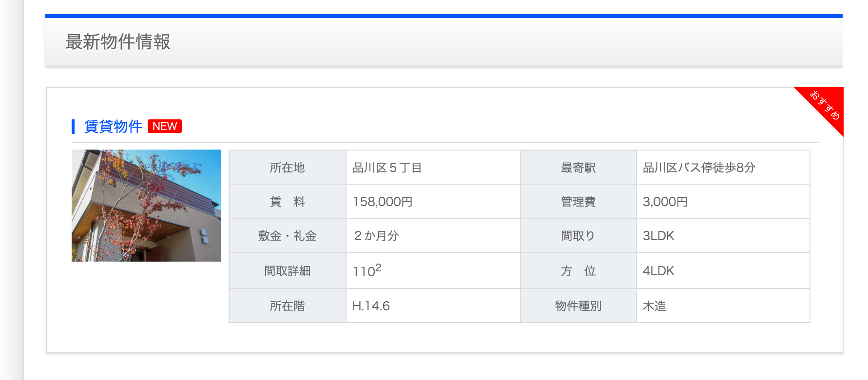
Task: Select the H.14.6 value cell
Action: tap(433, 306)
